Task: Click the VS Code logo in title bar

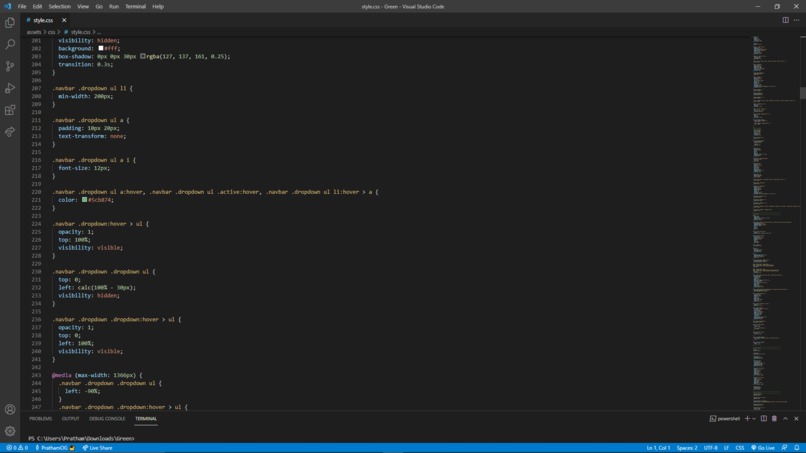Action: tap(7, 7)
